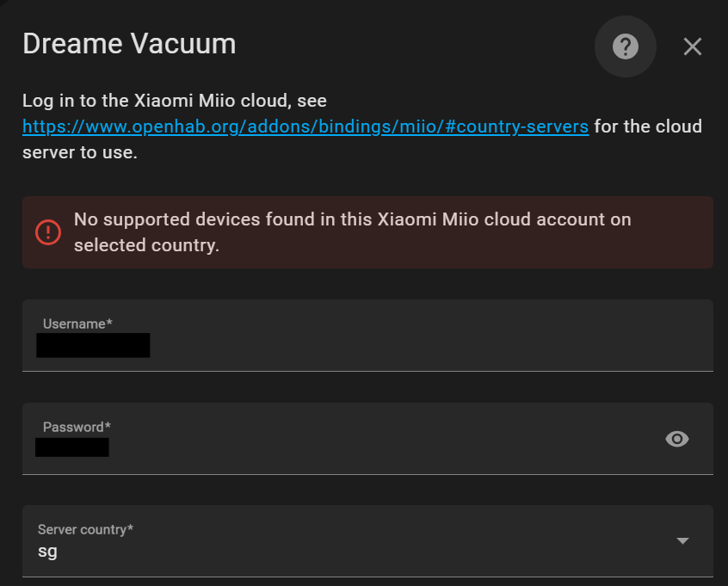This screenshot has width=728, height=586.
Task: Click the "Username*" field label
Action: click(x=77, y=324)
